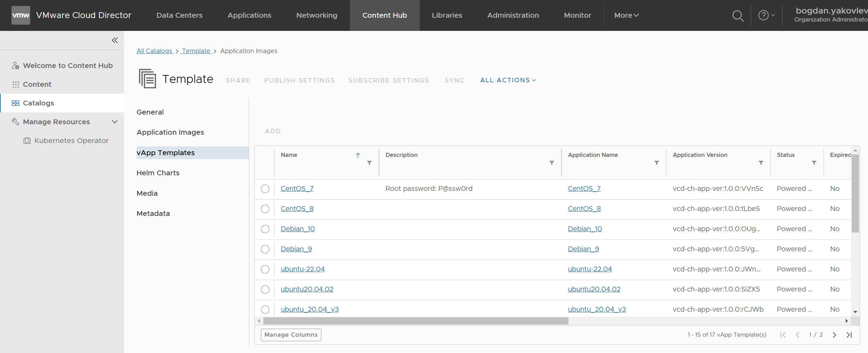
Task: Go to the first page of results
Action: pyautogui.click(x=783, y=335)
